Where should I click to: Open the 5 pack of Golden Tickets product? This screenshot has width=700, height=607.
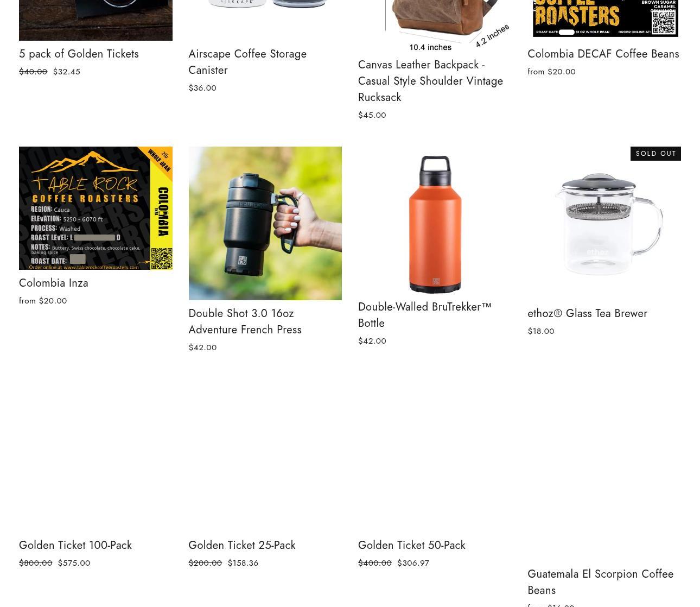[79, 54]
